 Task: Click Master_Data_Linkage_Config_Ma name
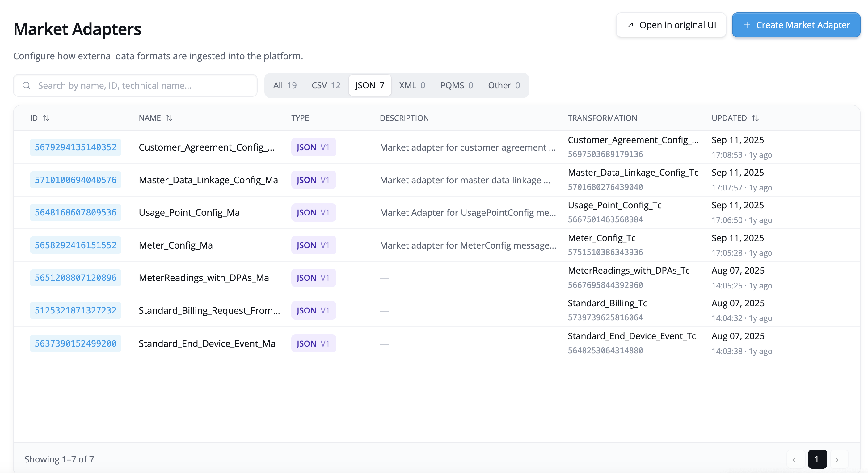pos(208,180)
